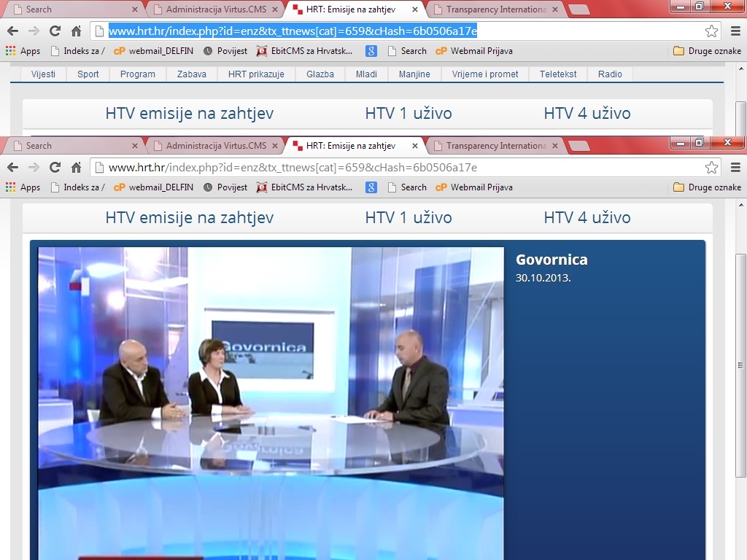Navigate forward with the forward arrow
This screenshot has height=560, width=747.
[x=34, y=167]
